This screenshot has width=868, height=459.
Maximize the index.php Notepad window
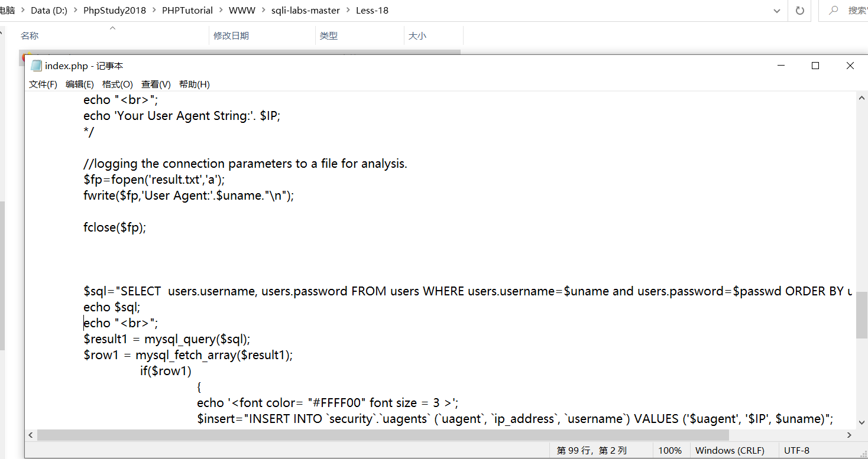[815, 66]
